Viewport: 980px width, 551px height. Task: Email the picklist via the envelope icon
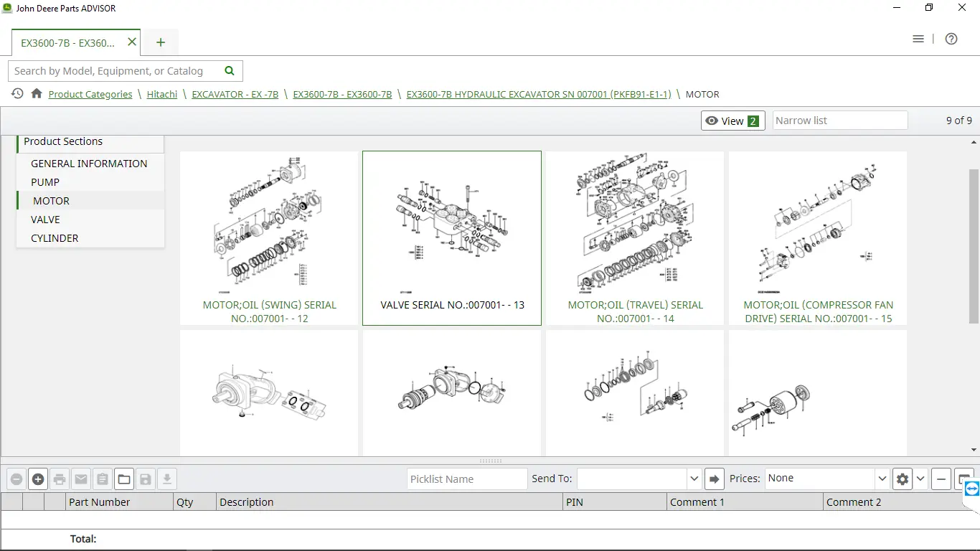(x=81, y=479)
